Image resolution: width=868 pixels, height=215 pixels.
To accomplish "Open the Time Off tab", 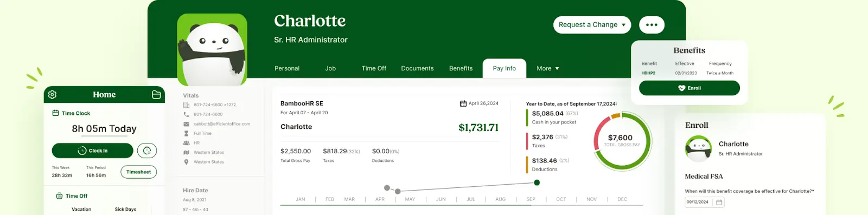I will pos(374,69).
